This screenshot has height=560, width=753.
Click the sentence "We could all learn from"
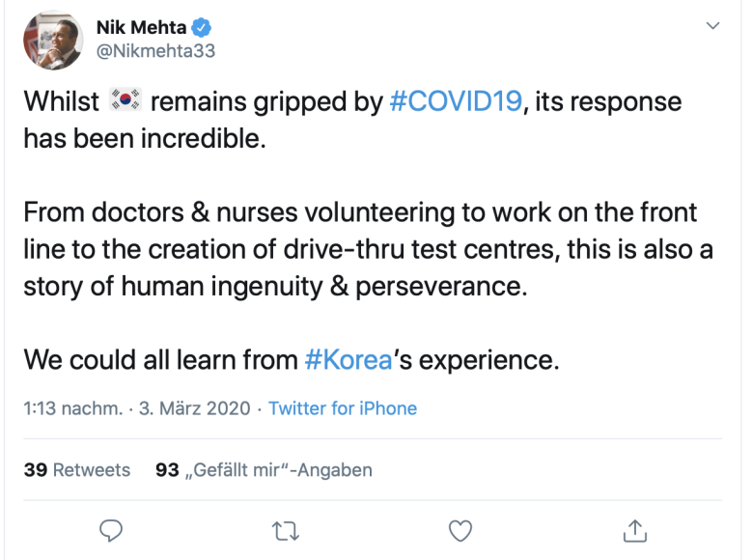click(x=160, y=360)
